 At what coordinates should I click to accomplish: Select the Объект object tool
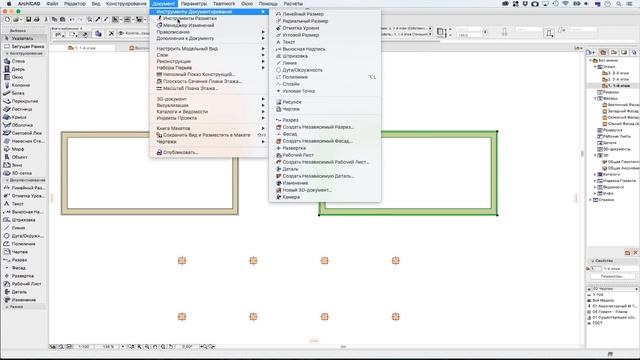click(24, 157)
